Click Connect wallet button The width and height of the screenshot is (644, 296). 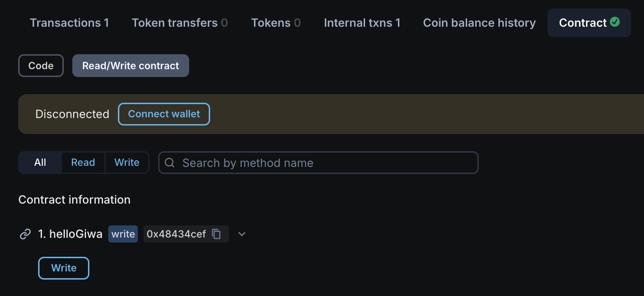point(164,114)
